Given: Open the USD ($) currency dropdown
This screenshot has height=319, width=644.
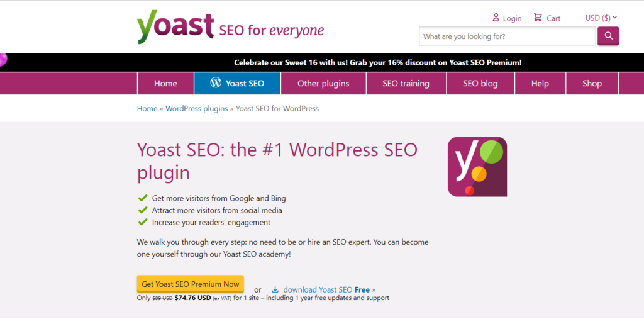Looking at the screenshot, I should click(x=601, y=18).
